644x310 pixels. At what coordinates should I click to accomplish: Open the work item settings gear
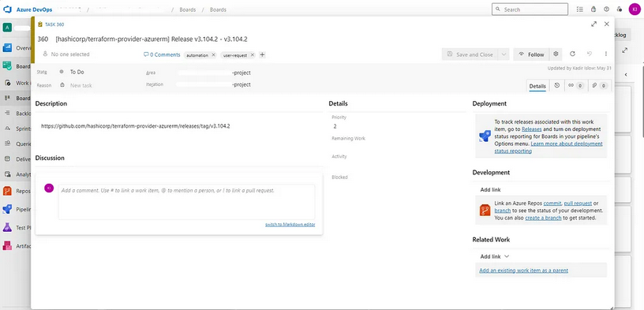pyautogui.click(x=556, y=54)
